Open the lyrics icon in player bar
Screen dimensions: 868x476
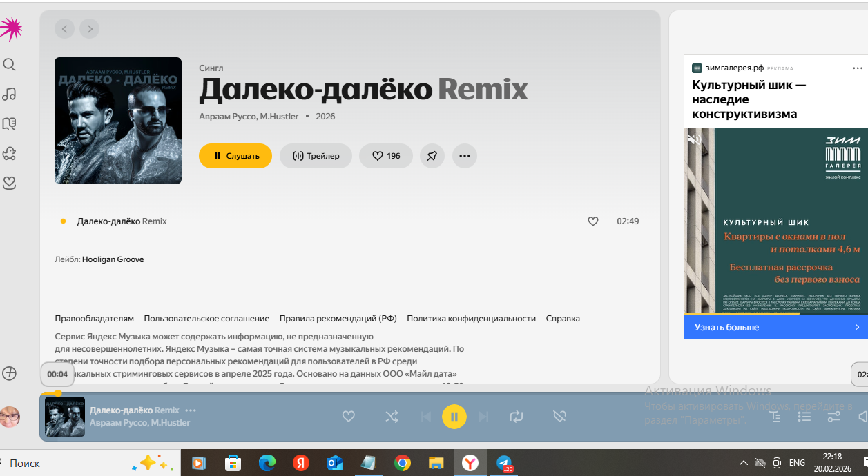click(775, 417)
